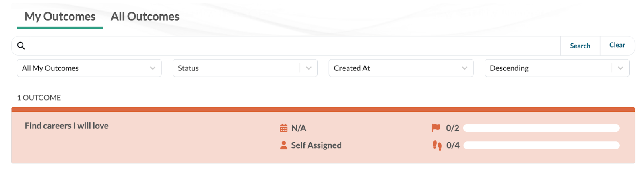Click the footprints steps icon
This screenshot has height=182, width=644.
tap(437, 145)
